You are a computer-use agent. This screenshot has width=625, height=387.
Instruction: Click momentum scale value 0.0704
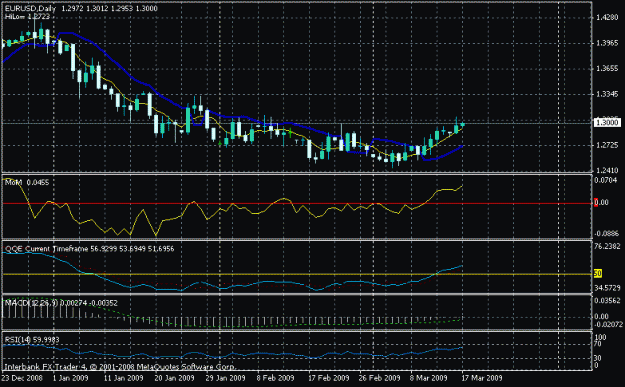tap(606, 180)
